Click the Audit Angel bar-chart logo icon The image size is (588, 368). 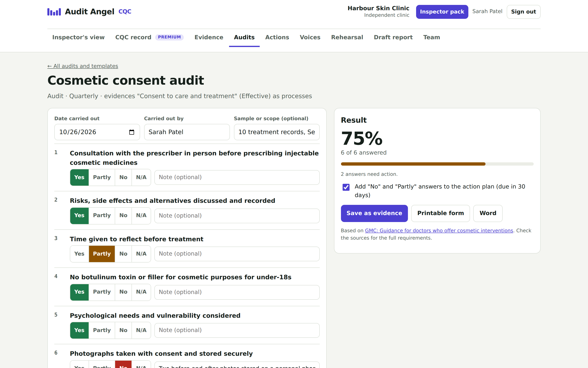(x=54, y=12)
